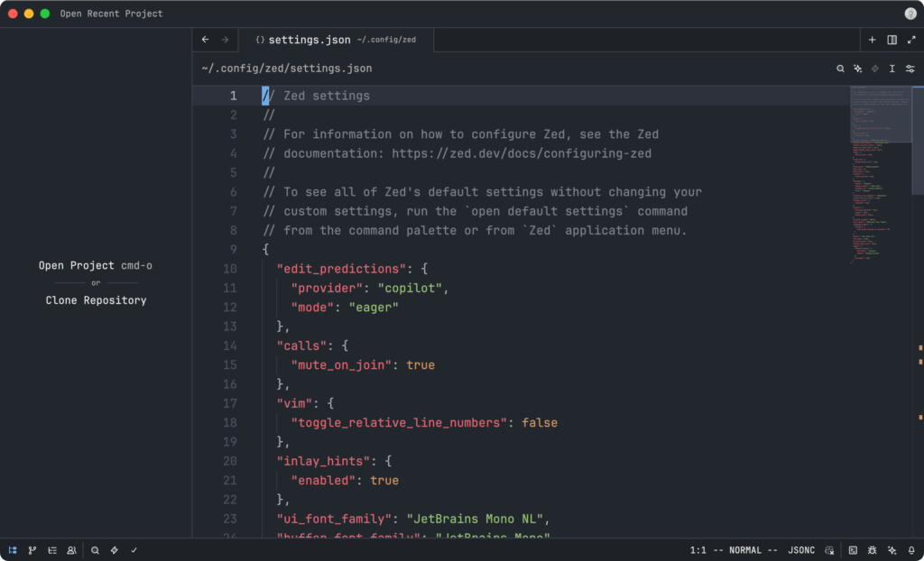The image size is (924, 561).
Task: Click the Copilot edit prediction status icon
Action: (x=829, y=549)
